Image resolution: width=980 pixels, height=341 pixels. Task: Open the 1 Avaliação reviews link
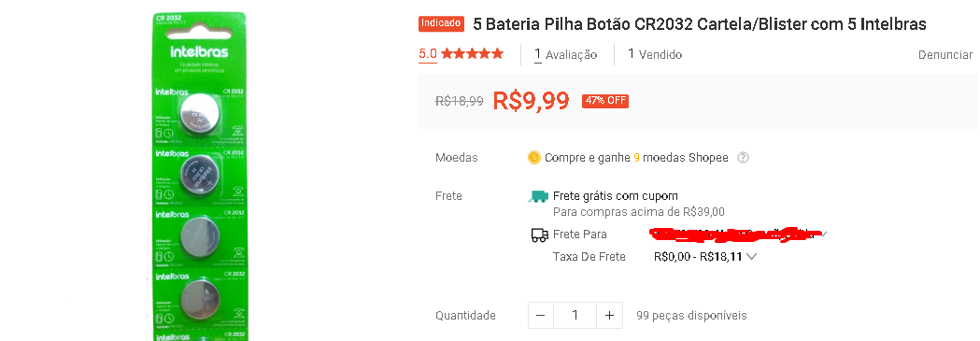[565, 54]
